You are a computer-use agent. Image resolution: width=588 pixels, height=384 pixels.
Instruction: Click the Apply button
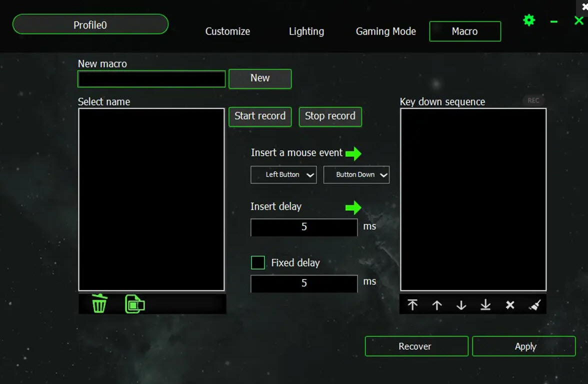[523, 346]
